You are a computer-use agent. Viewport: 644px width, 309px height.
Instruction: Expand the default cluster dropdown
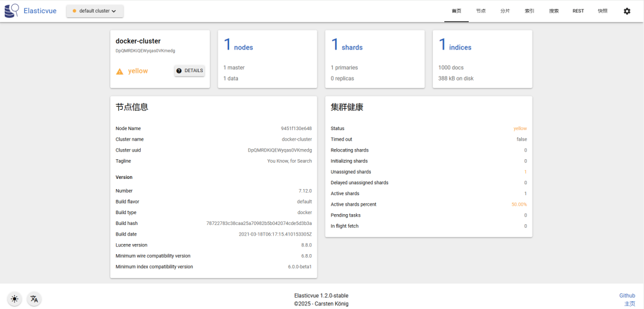coord(95,11)
